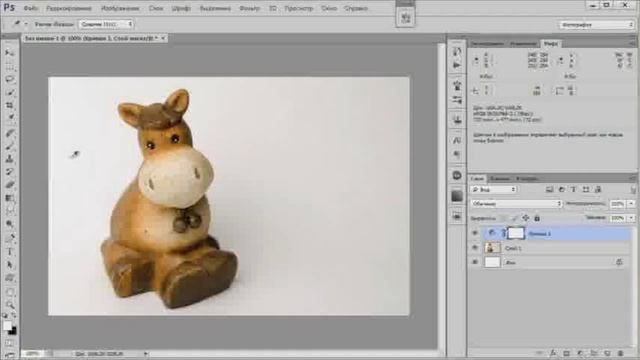Click Add layer mask icon

click(x=566, y=353)
